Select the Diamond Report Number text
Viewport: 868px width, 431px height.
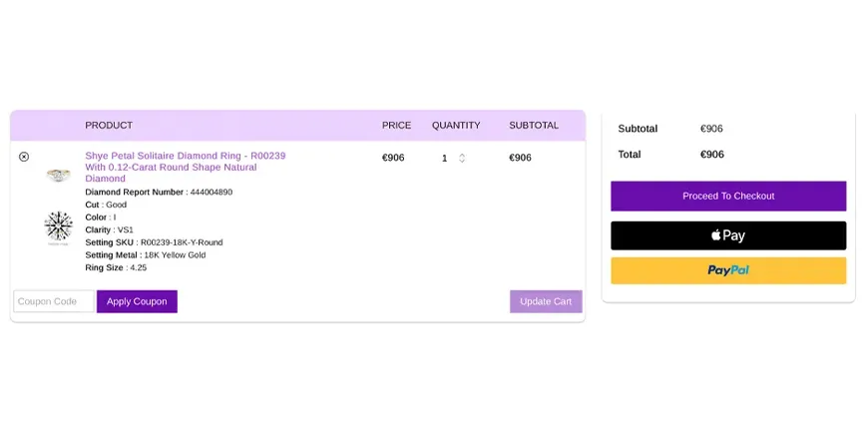[159, 192]
